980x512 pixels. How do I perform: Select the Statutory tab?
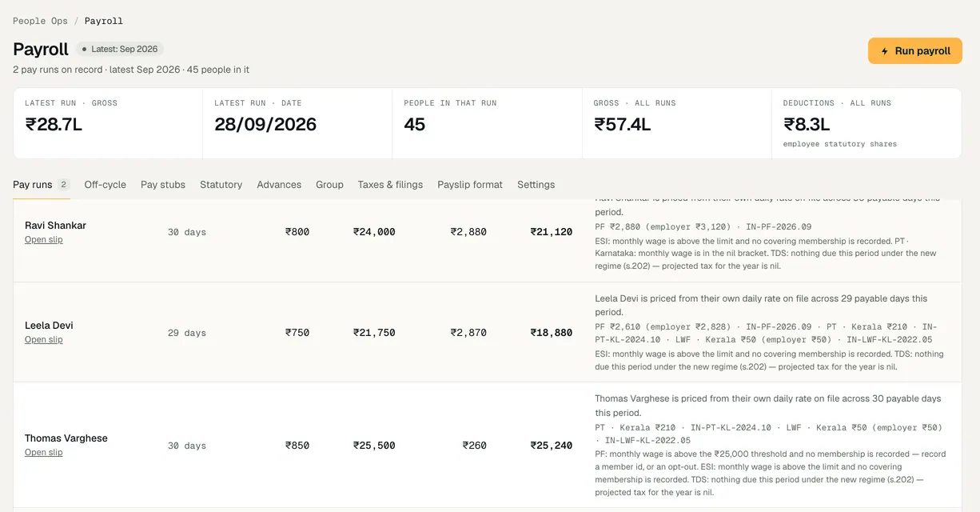221,185
